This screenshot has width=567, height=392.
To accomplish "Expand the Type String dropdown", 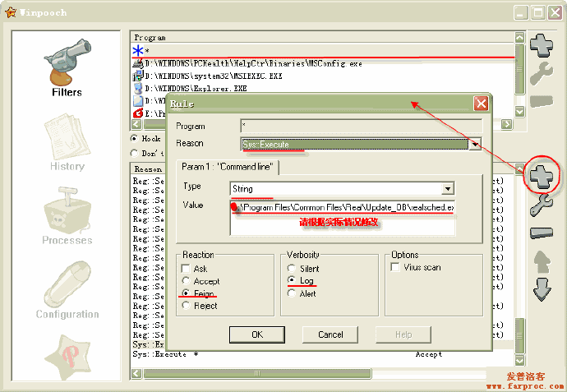I will (447, 189).
